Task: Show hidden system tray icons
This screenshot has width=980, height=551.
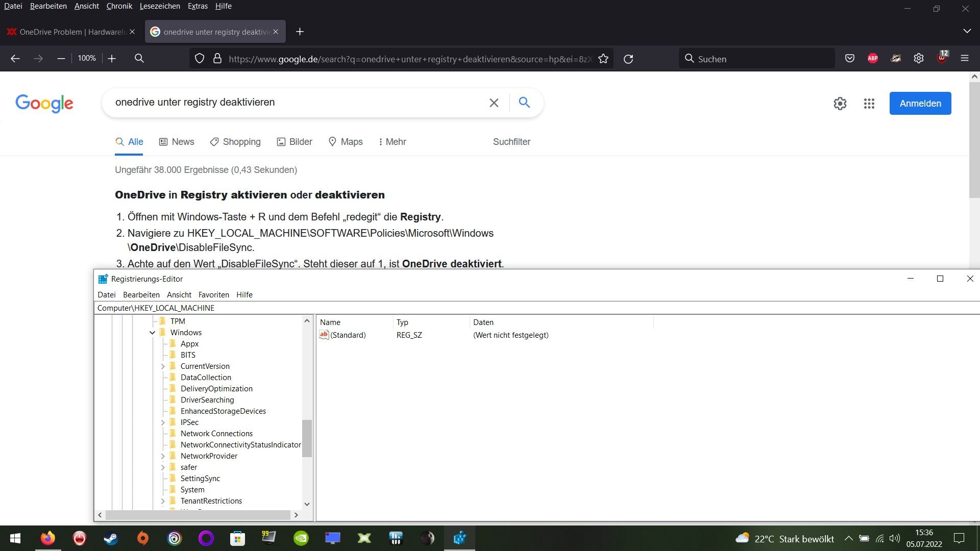Action: [848, 538]
